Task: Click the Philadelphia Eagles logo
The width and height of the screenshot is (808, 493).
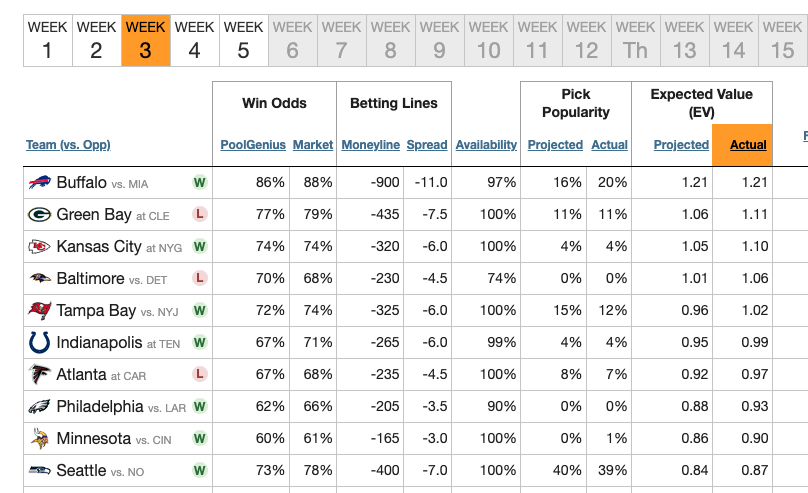Action: click(x=40, y=407)
